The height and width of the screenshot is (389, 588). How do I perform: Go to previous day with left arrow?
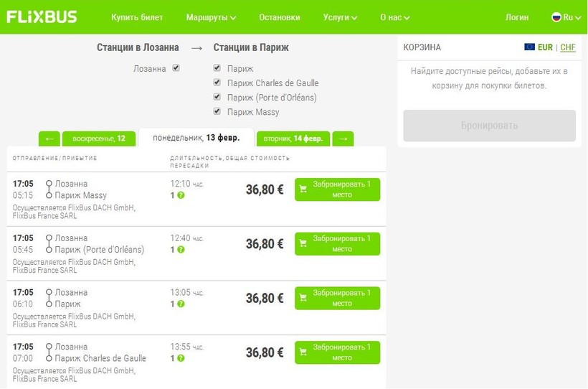pyautogui.click(x=49, y=139)
